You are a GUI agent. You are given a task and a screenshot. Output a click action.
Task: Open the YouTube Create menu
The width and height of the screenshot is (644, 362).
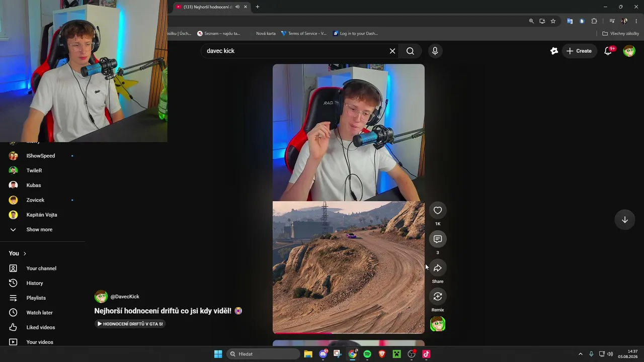tap(579, 51)
